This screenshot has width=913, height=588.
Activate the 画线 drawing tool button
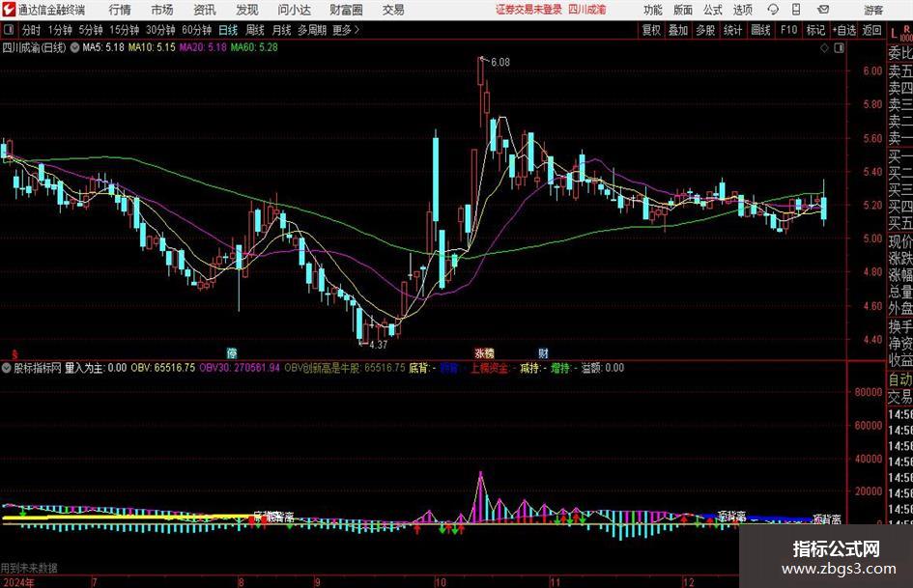[x=760, y=30]
